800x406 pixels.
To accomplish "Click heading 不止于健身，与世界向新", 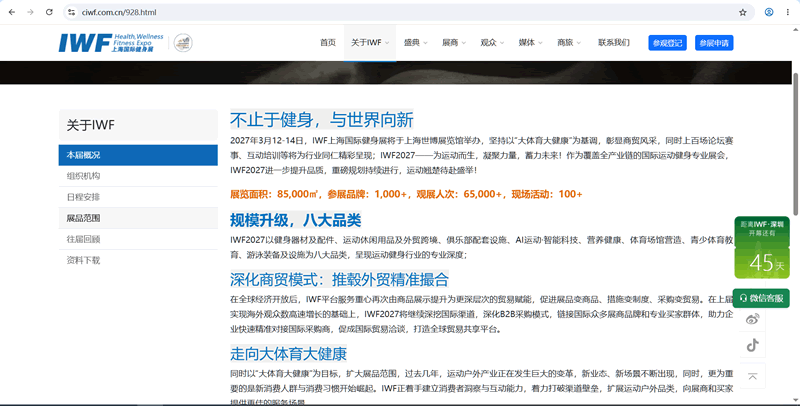I will click(x=321, y=120).
